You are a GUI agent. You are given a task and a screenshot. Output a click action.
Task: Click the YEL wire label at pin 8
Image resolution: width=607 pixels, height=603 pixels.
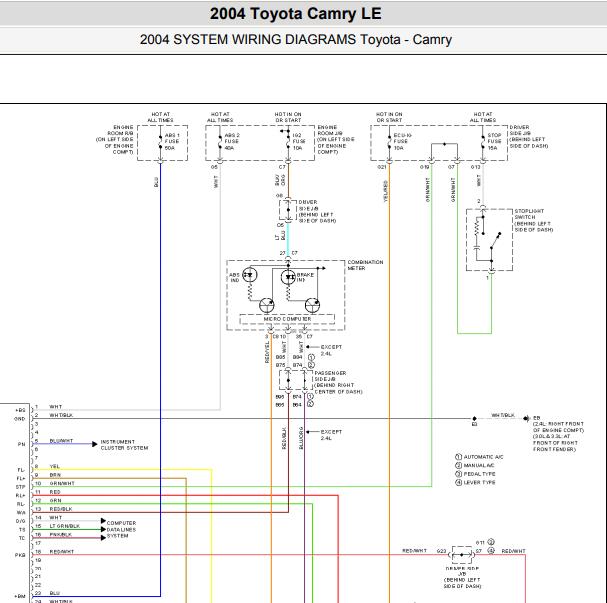tap(54, 466)
